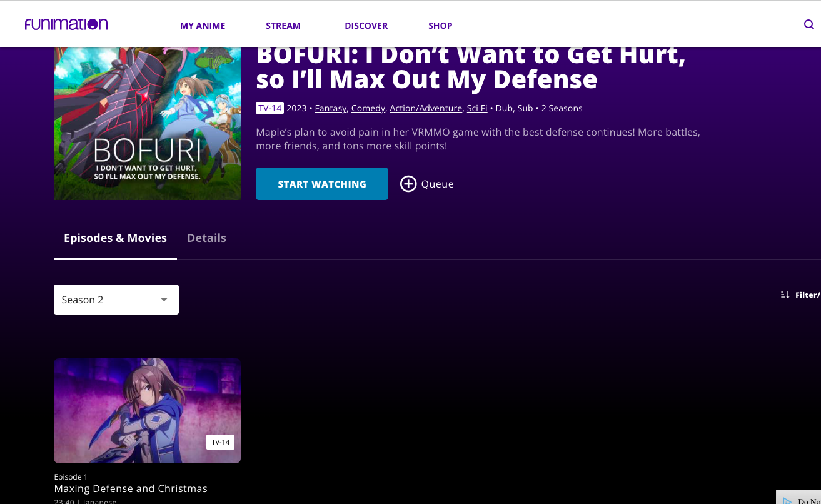Click the BOFURI poster artwork

[x=148, y=124]
